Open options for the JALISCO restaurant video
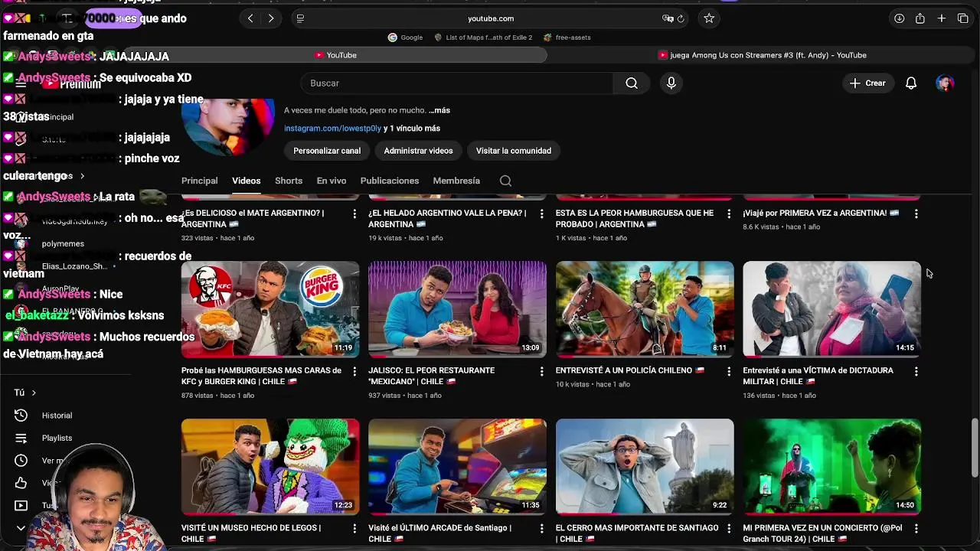This screenshot has height=551, width=980. coord(541,371)
